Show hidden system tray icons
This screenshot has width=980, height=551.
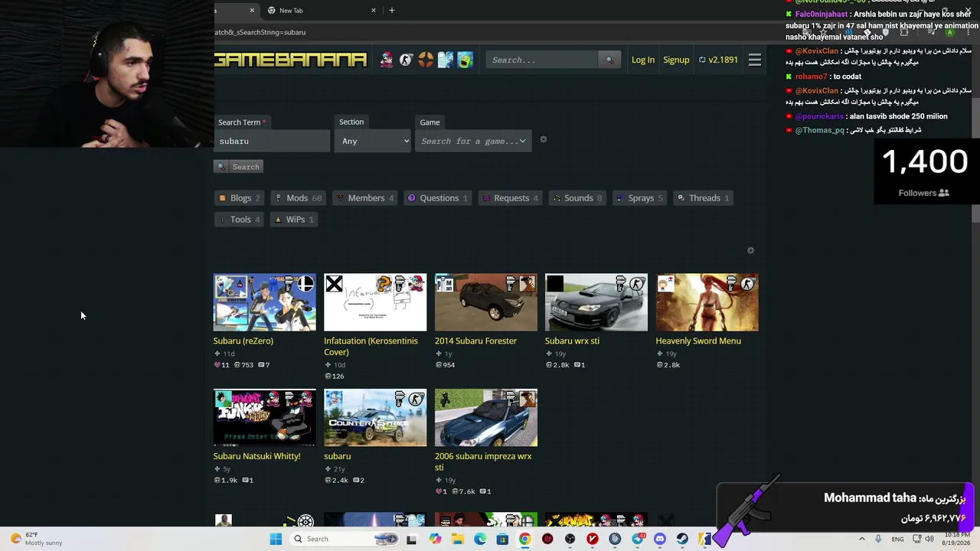(x=862, y=539)
